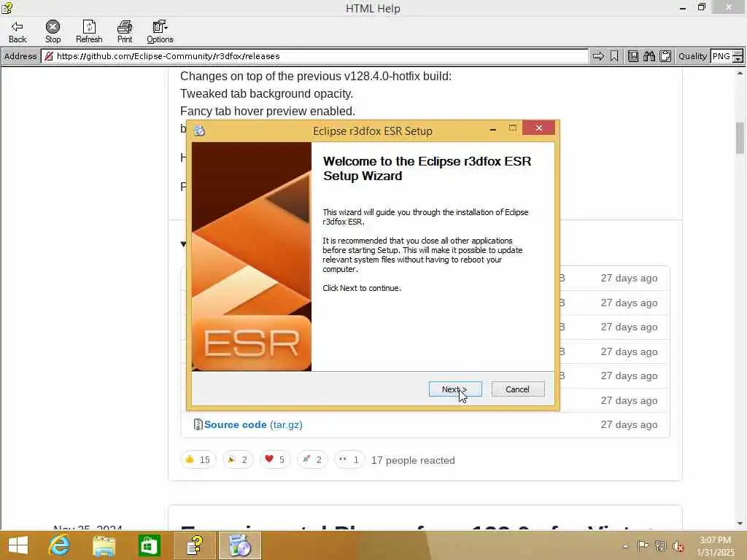Click the scrollbar up arrow
The image size is (747, 560).
740,73
